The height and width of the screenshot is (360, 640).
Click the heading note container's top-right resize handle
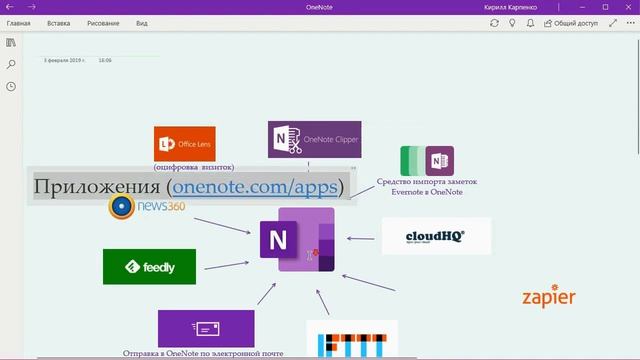point(353,168)
